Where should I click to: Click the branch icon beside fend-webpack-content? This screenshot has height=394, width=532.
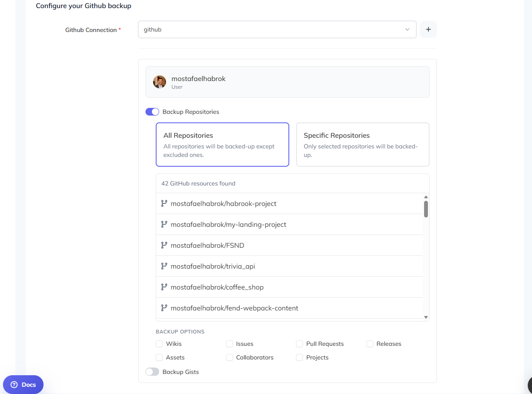click(x=164, y=308)
